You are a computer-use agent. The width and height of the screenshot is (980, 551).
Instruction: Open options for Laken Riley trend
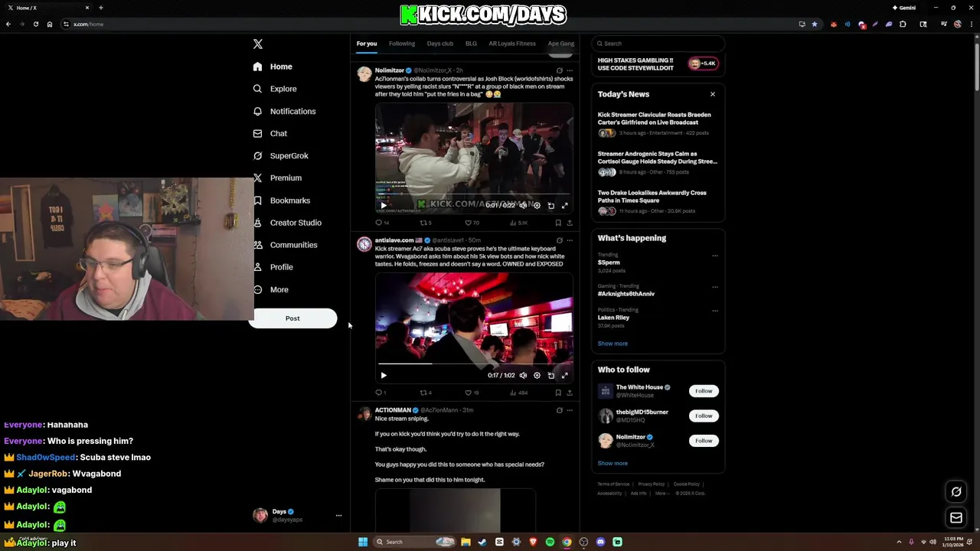[x=715, y=311]
